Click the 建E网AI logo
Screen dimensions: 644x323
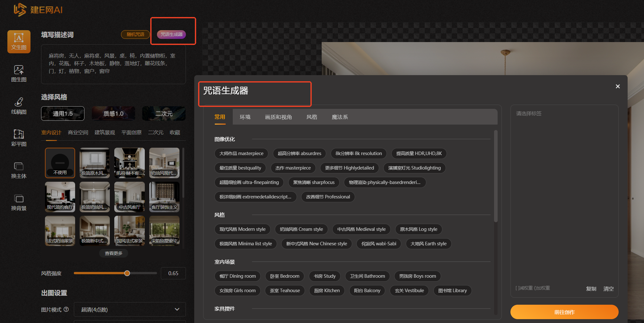38,10
